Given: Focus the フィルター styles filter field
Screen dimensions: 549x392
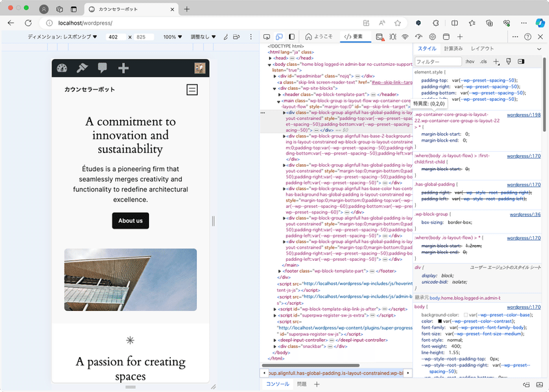Looking at the screenshot, I should click(438, 62).
